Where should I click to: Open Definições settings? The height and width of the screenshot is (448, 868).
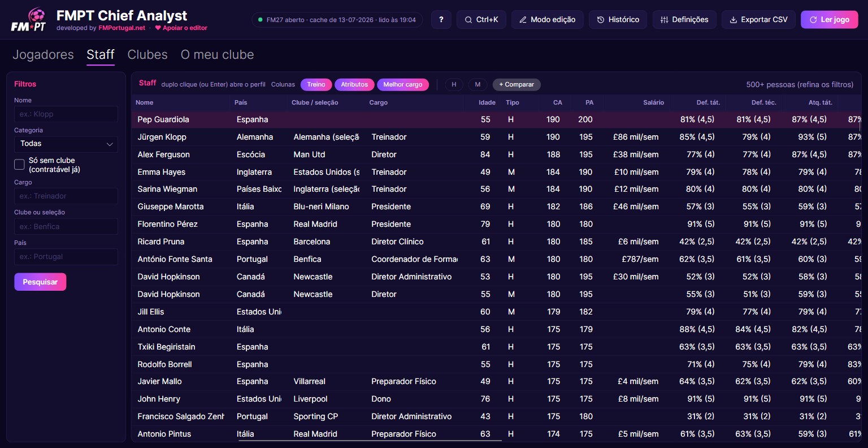pyautogui.click(x=684, y=19)
